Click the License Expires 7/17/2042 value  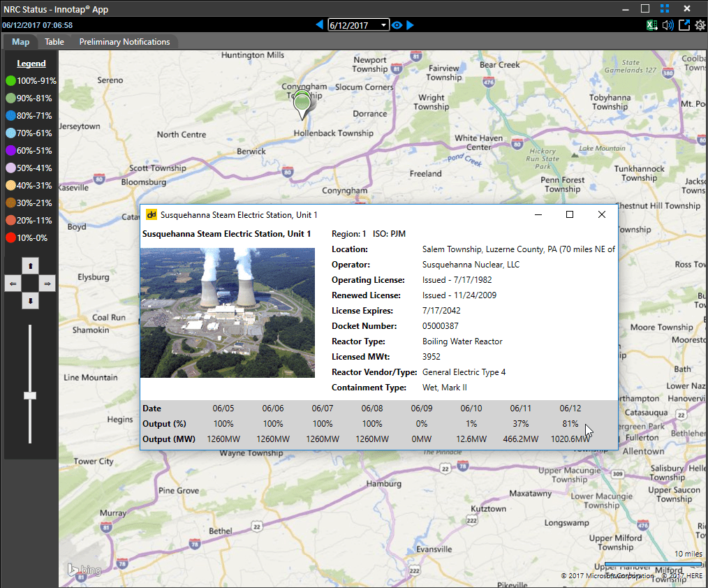(x=441, y=311)
